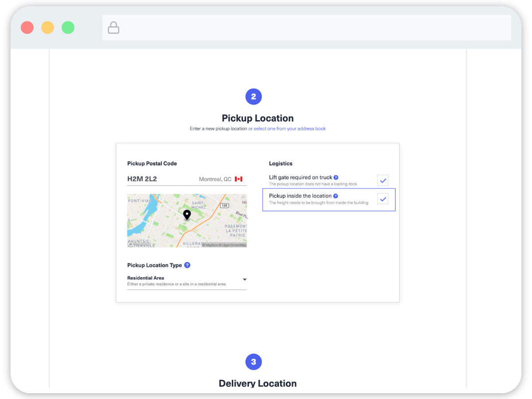Click the route 125 marker on map

coord(226,206)
